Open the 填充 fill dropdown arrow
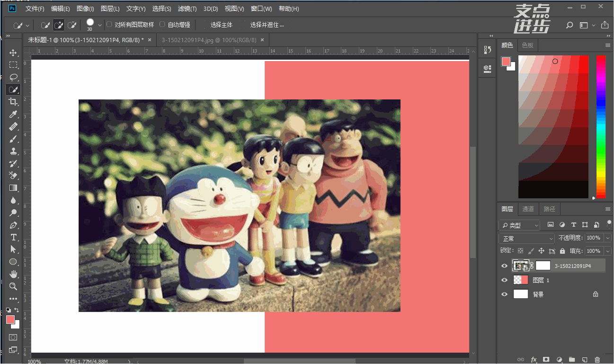The height and width of the screenshot is (364, 614). [607, 251]
